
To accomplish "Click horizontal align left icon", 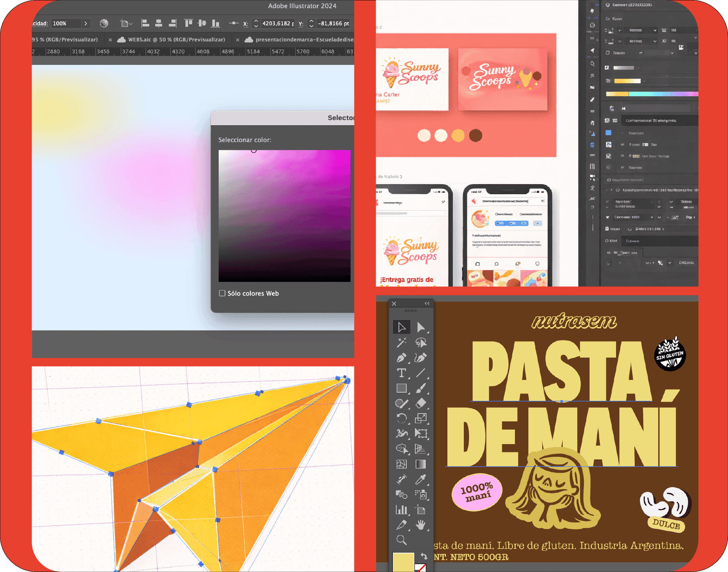I will pos(146,23).
